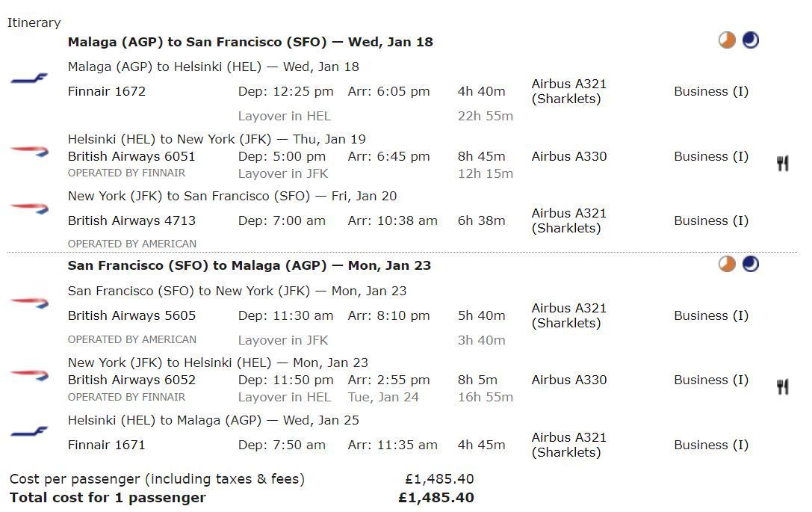
Task: Click the total cost amount £1,485.40 in bold
Action: [436, 498]
